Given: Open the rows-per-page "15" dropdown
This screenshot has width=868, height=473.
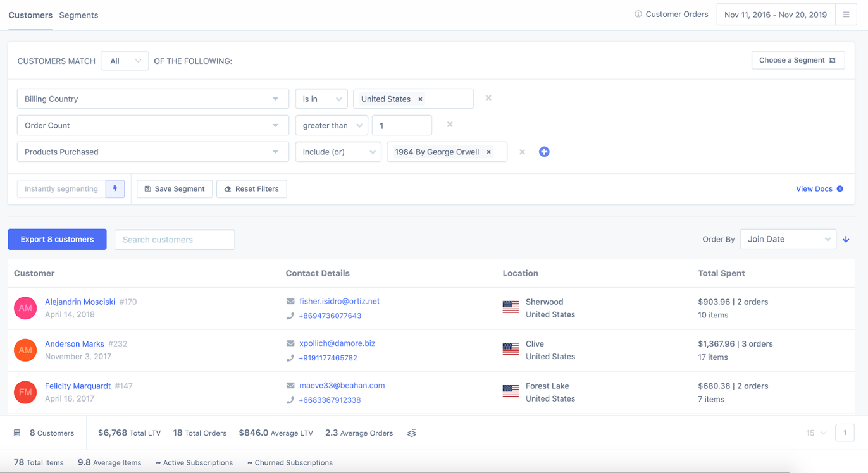Looking at the screenshot, I should pos(815,433).
